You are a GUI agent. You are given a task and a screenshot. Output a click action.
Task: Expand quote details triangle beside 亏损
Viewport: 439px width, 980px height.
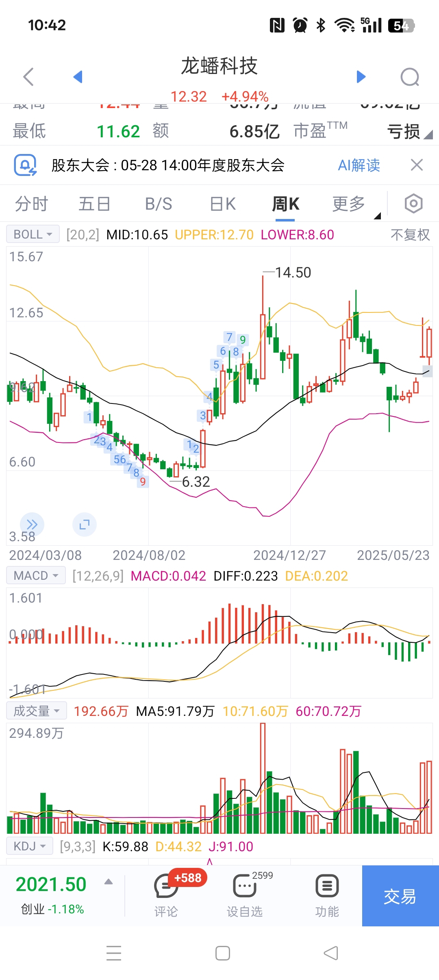[x=428, y=134]
